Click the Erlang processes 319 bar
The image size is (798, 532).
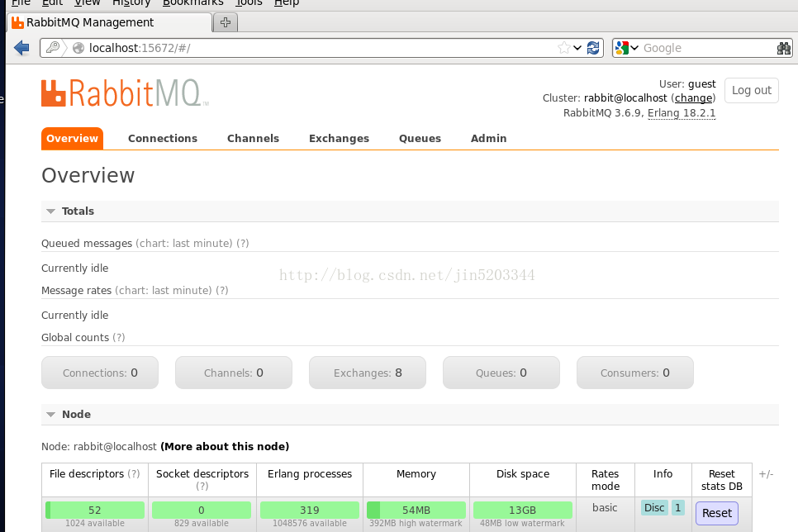click(310, 511)
